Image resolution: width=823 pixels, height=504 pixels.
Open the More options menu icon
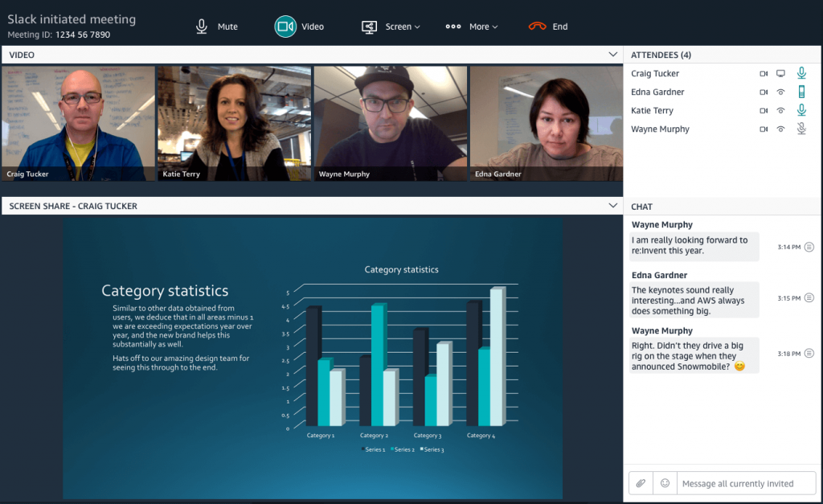[452, 25]
